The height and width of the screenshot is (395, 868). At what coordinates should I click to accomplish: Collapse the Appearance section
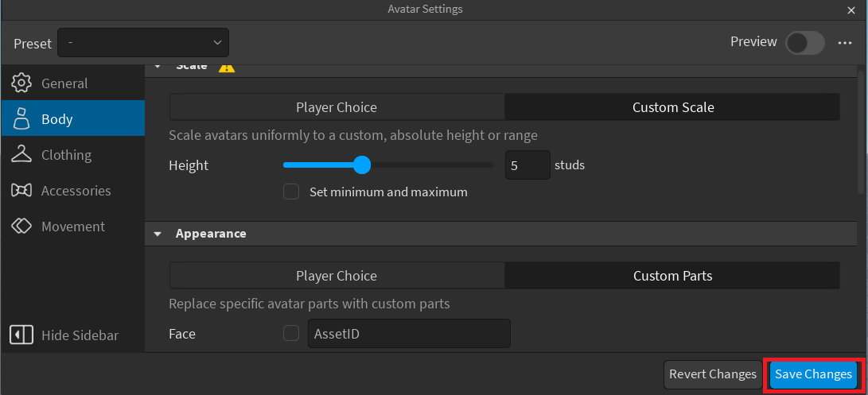pos(158,234)
